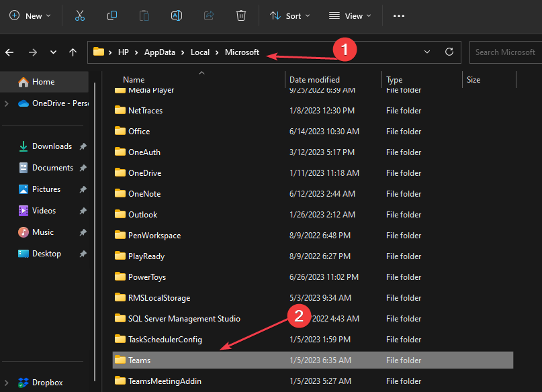Screen dimensions: 542x392
Task: Navigate to Local in breadcrumb
Action: coord(200,52)
